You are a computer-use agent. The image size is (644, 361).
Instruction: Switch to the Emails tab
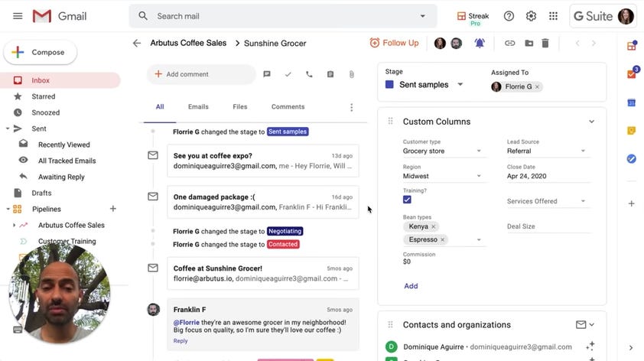198,107
